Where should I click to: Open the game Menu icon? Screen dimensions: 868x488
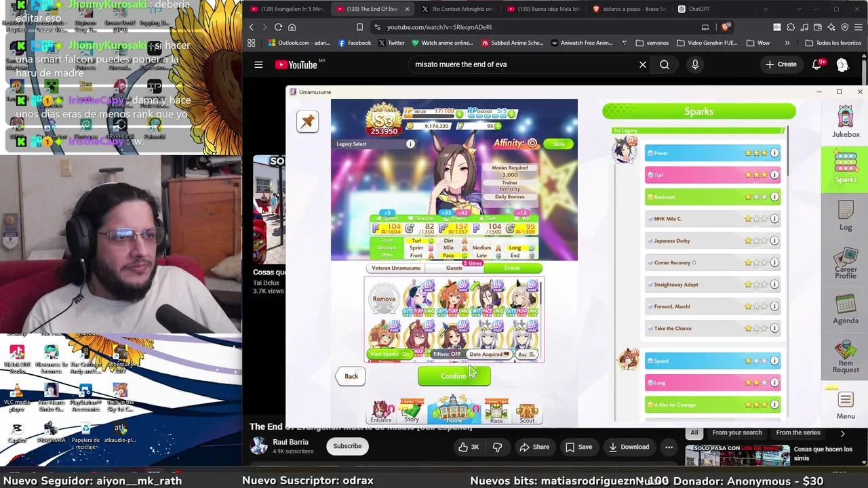click(846, 405)
